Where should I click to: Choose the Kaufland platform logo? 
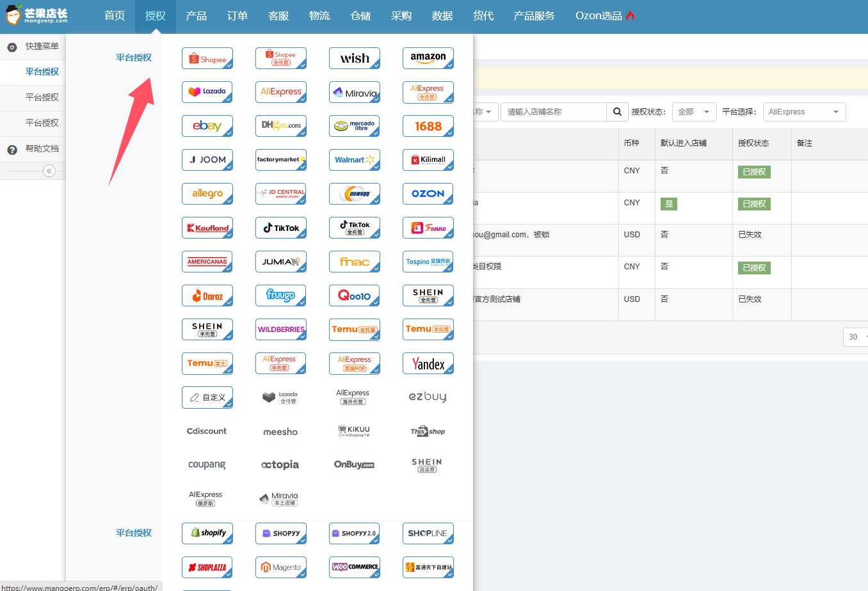[207, 228]
